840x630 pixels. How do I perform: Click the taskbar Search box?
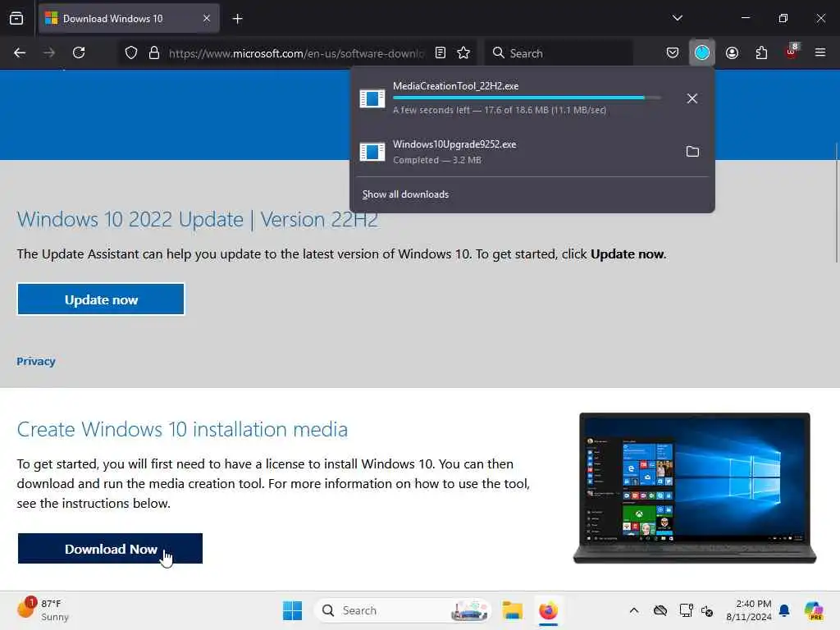coord(403,610)
